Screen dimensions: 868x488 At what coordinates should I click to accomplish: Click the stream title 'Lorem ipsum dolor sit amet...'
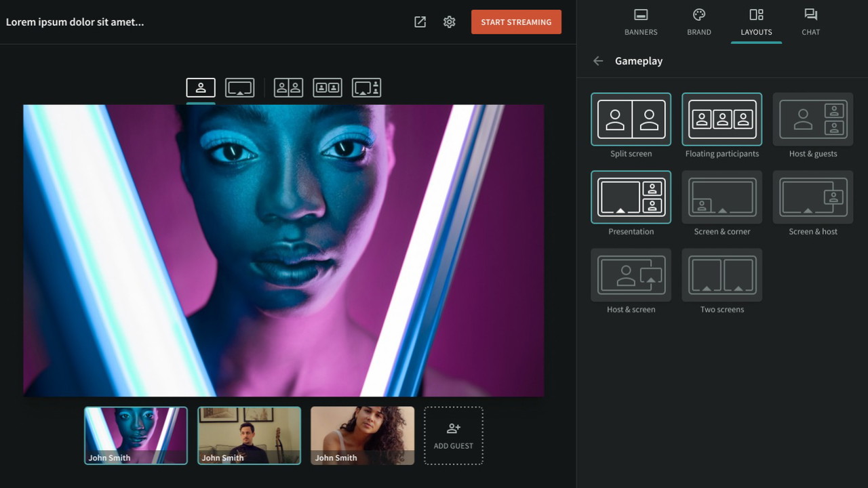tap(75, 22)
